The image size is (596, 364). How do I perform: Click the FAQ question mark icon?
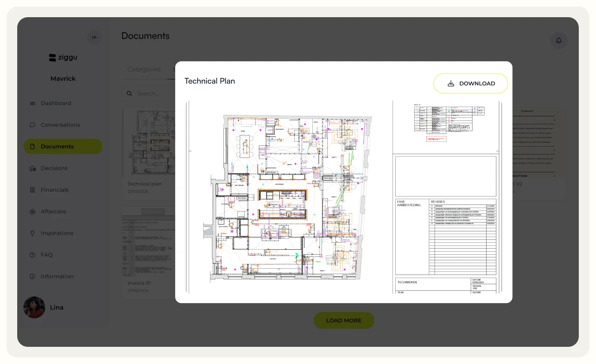(32, 254)
